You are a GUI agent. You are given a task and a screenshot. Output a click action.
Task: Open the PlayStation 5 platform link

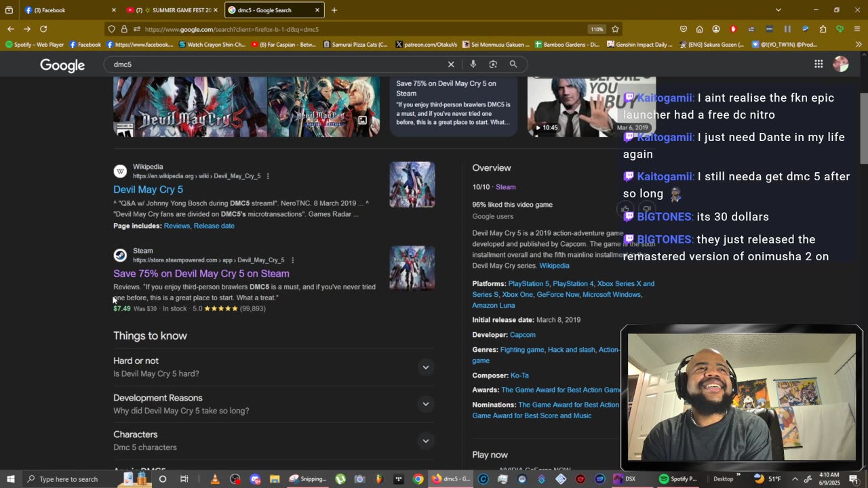(x=528, y=284)
